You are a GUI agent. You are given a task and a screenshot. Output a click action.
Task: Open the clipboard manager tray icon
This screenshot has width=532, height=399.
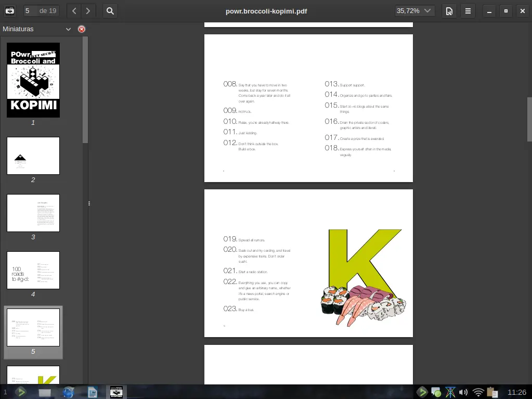tap(492, 392)
